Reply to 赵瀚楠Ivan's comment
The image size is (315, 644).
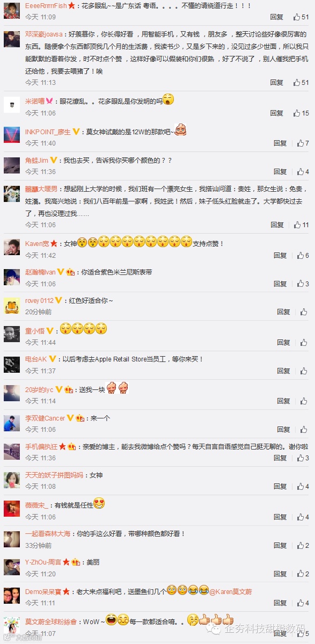point(281,284)
